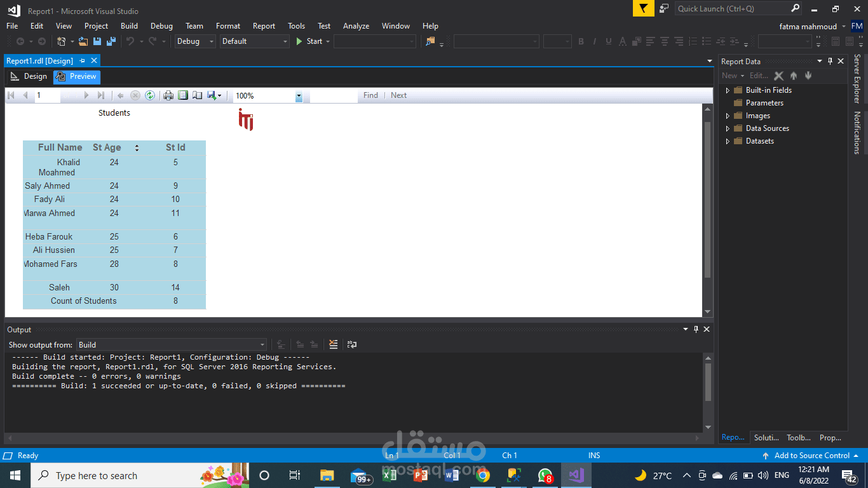Viewport: 868px width, 488px height.
Task: Switch to the Preview tab
Action: (76, 76)
